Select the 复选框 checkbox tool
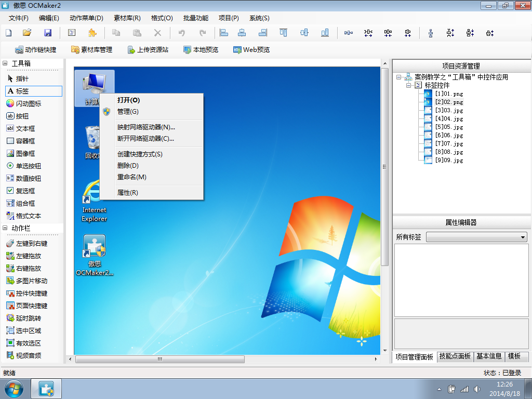Viewport: 532px width, 399px height. (x=21, y=191)
